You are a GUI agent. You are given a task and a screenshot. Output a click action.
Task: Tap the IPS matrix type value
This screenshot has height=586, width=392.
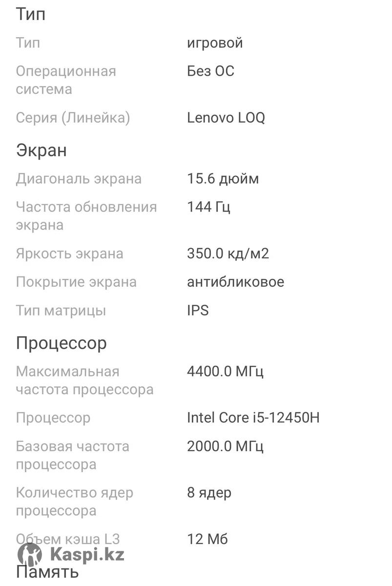point(198,311)
